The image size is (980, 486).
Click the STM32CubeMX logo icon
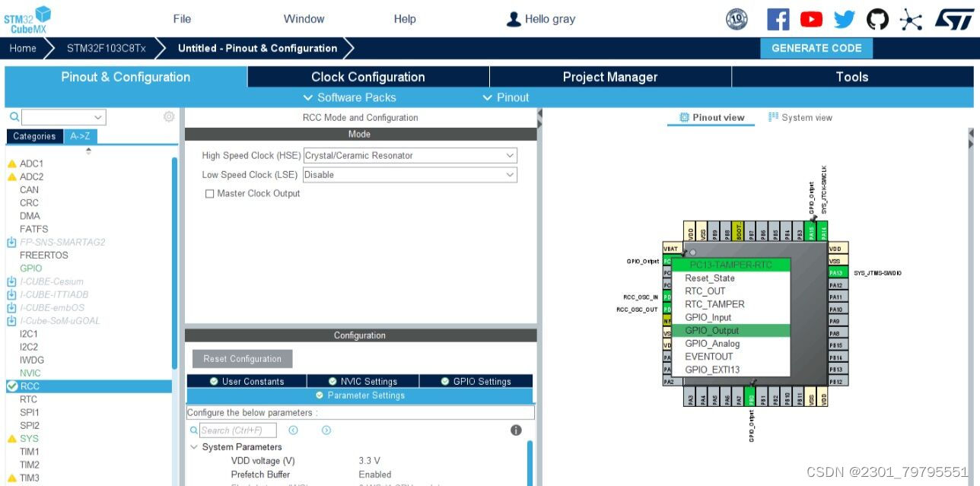click(27, 18)
